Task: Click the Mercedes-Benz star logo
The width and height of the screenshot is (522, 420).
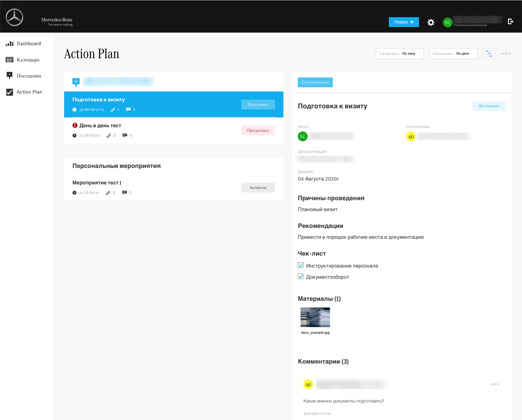Action: click(14, 17)
